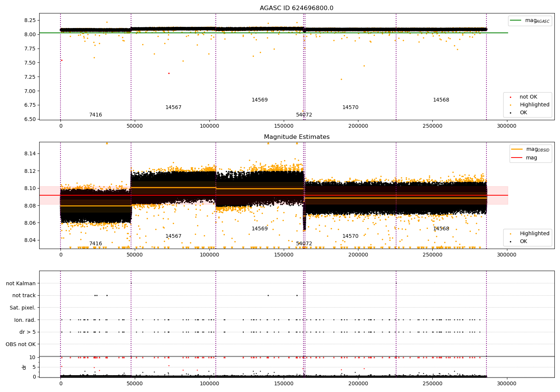Click the 8.04 y-axis tick label
This screenshot has width=560, height=392.
point(30,240)
